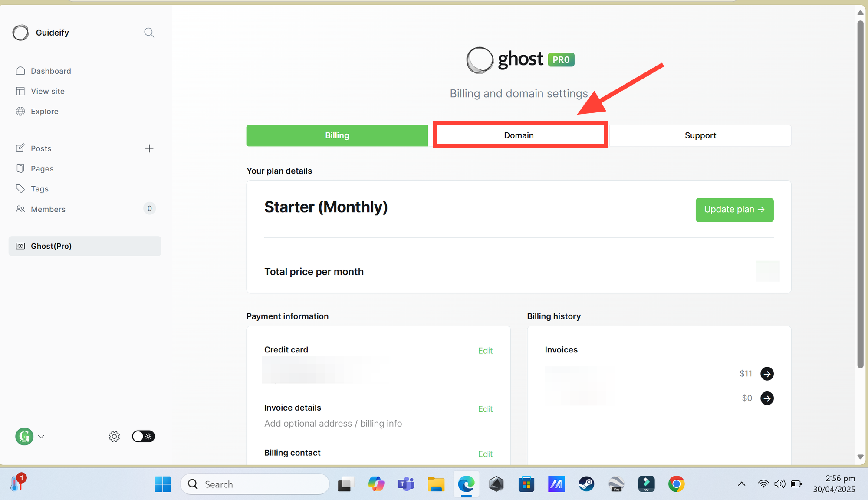Click the page scrollbar up arrow
This screenshot has height=500, width=868.
(x=860, y=13)
